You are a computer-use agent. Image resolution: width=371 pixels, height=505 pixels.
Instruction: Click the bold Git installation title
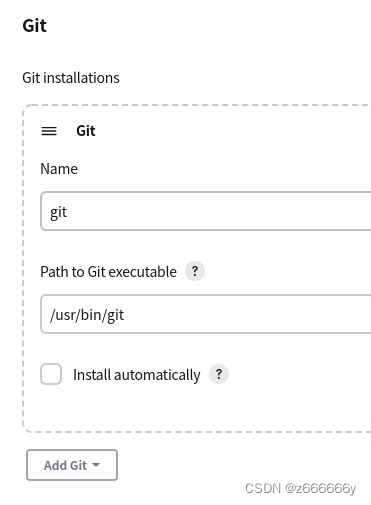coord(86,131)
